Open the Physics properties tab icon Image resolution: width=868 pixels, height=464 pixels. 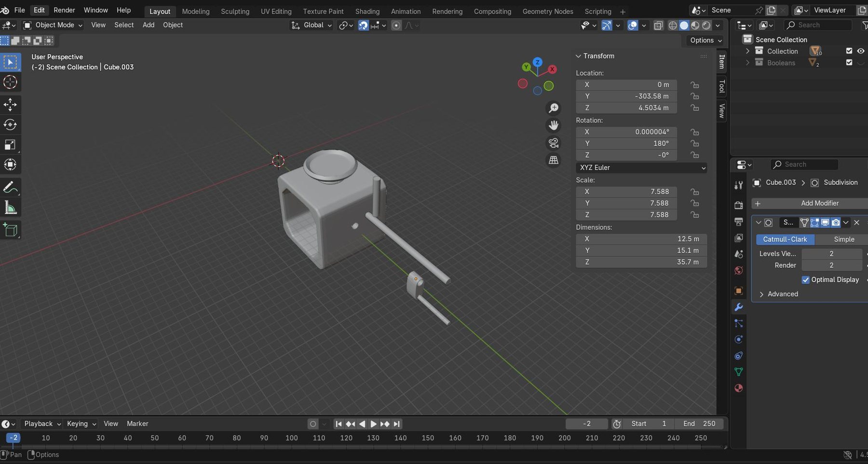click(x=738, y=339)
